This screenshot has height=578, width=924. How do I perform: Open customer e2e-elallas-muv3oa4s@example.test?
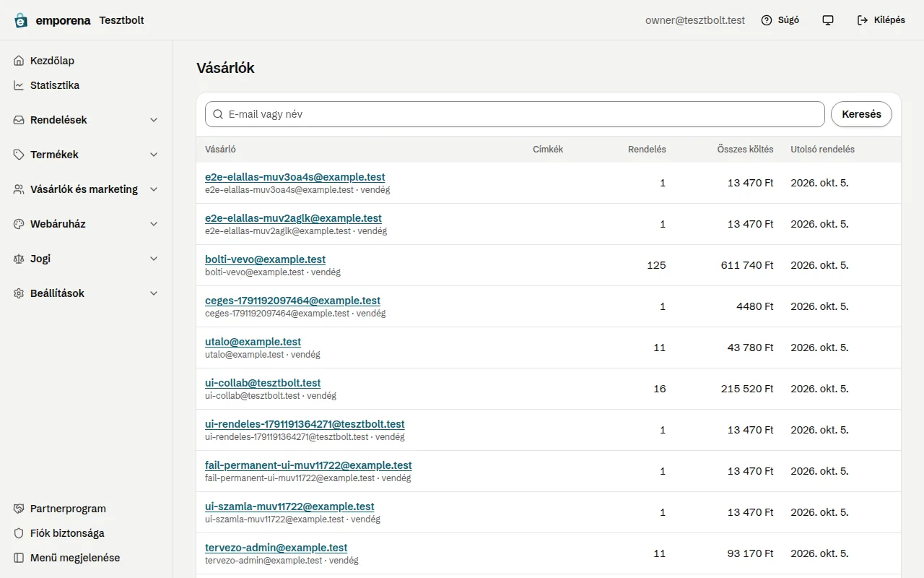coord(295,177)
